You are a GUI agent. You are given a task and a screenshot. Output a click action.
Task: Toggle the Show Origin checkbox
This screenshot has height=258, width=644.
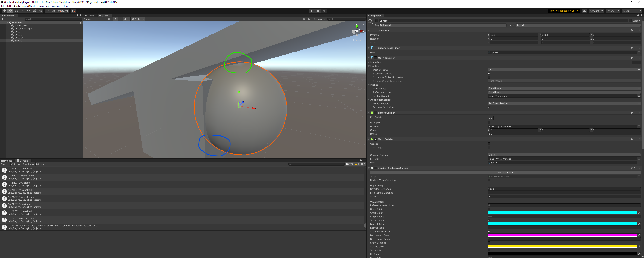(489, 209)
